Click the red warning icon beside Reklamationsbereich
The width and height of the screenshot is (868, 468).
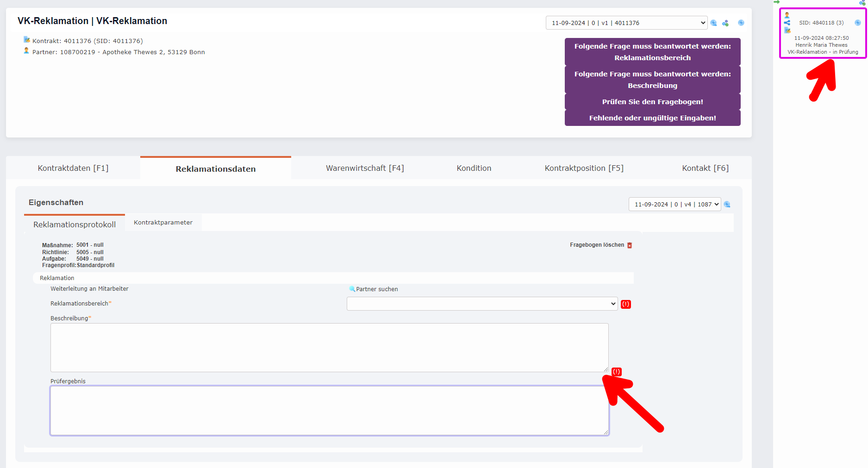pyautogui.click(x=625, y=304)
